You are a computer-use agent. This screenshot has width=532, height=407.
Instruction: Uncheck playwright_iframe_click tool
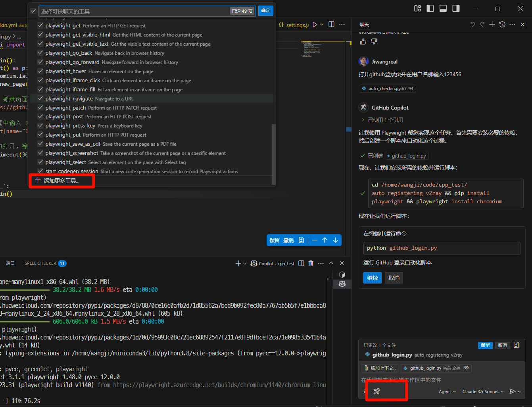[x=40, y=80]
